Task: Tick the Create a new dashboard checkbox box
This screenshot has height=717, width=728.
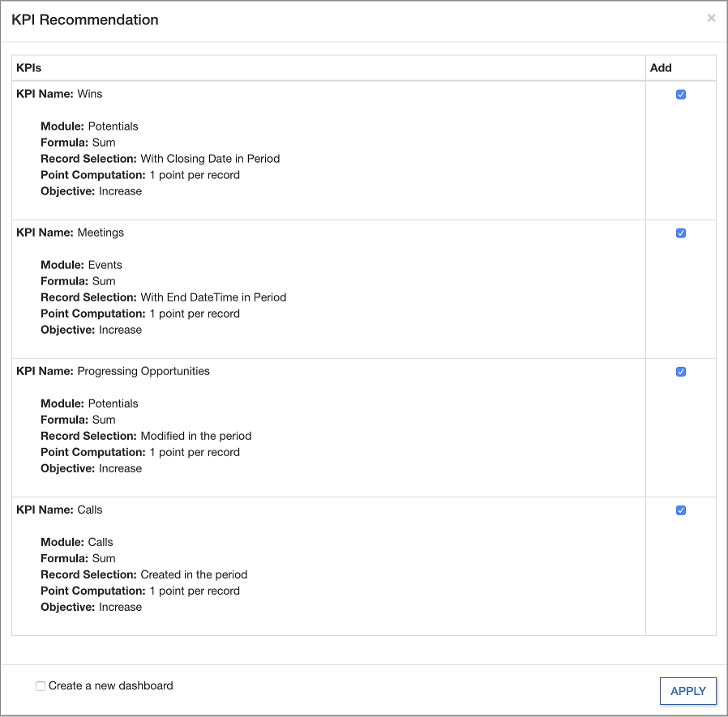Action: (x=41, y=686)
